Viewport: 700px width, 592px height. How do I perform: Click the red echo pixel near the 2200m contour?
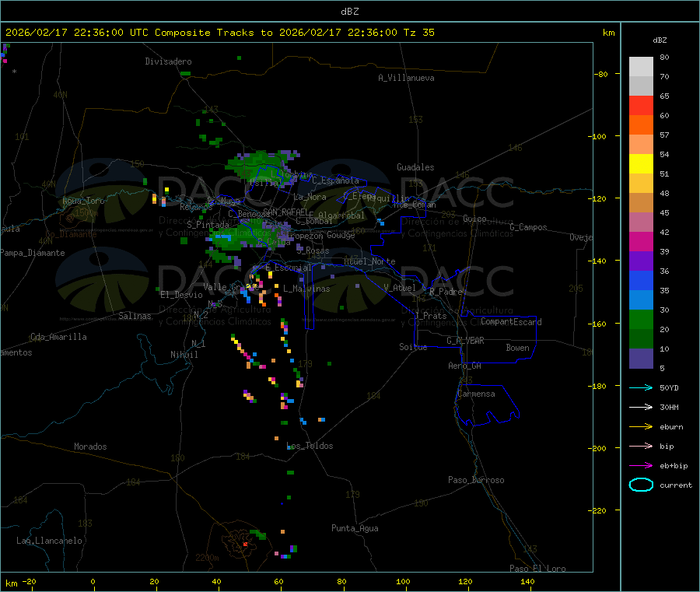245,545
